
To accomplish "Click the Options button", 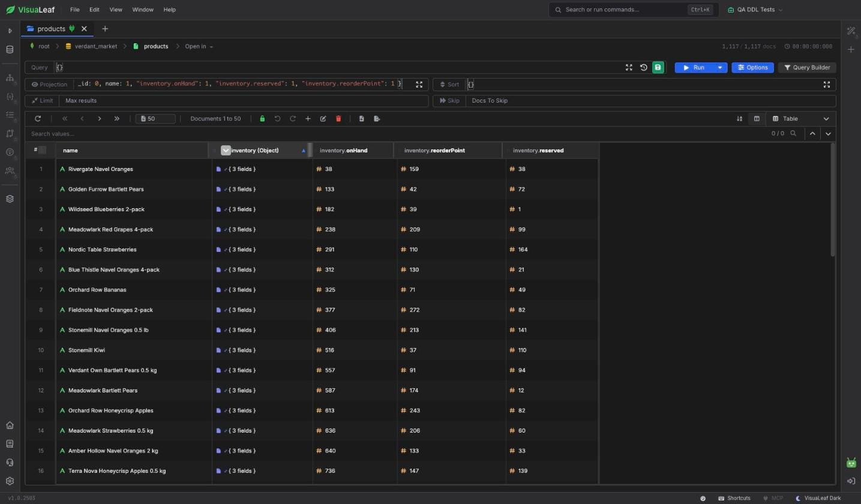I will [752, 68].
